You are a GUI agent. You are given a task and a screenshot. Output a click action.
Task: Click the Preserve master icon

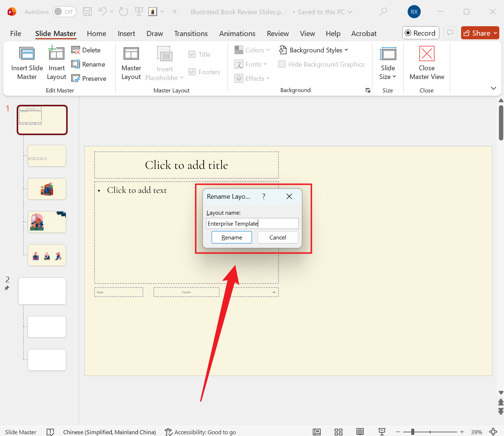tap(76, 79)
